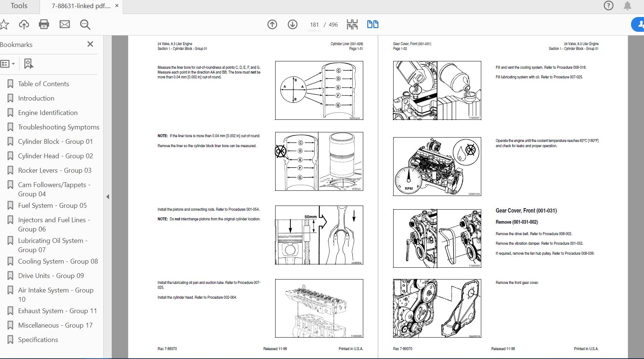Image resolution: width=644 pixels, height=359 pixels.
Task: Click the Specifications bookmark icon
Action: pos(10,340)
